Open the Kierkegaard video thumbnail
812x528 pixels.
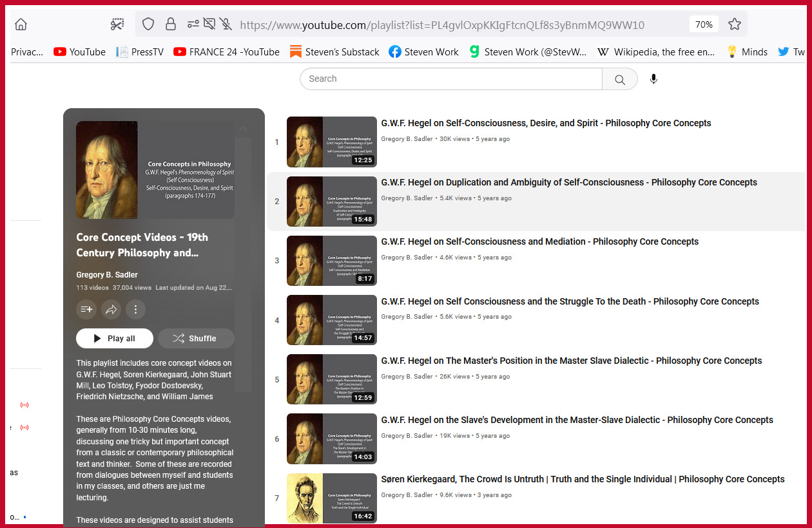[x=332, y=498]
